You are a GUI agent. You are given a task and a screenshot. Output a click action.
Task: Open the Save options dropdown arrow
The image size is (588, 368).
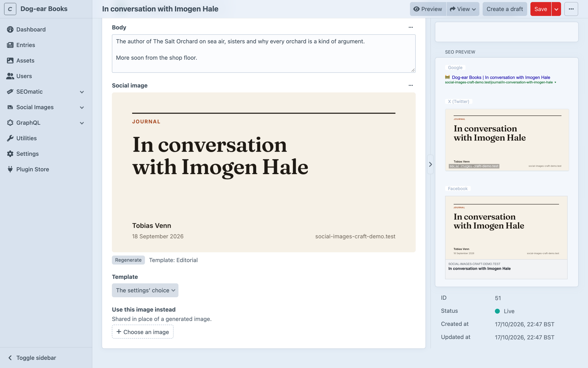556,9
